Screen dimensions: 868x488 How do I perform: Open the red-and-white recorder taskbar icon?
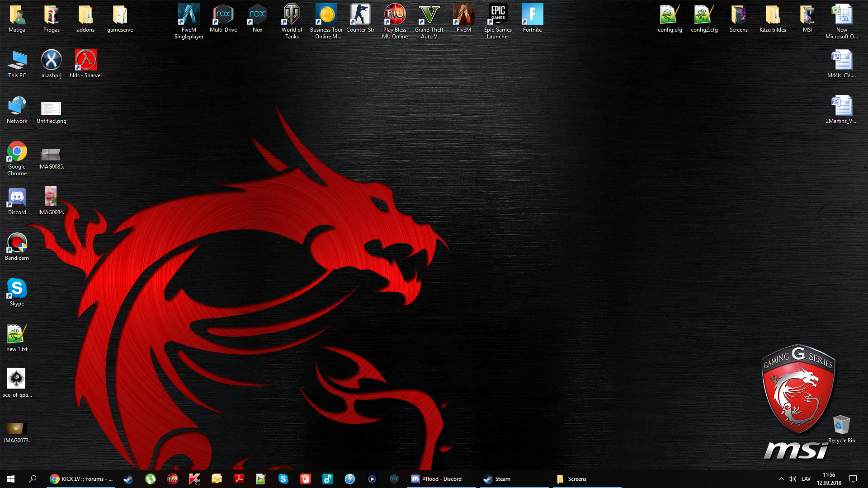(306, 479)
